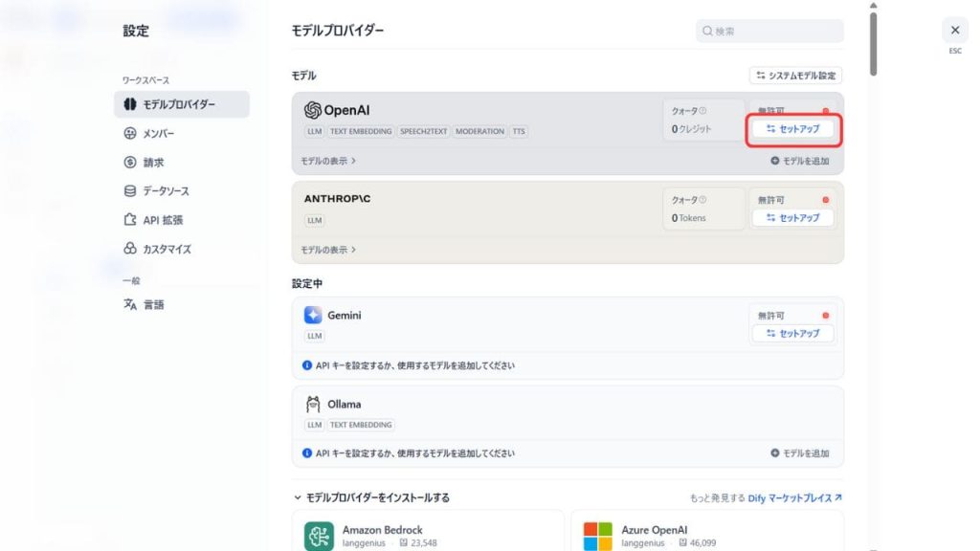Click the Amazon Bedrock icon
980x551 pixels.
coord(320,536)
